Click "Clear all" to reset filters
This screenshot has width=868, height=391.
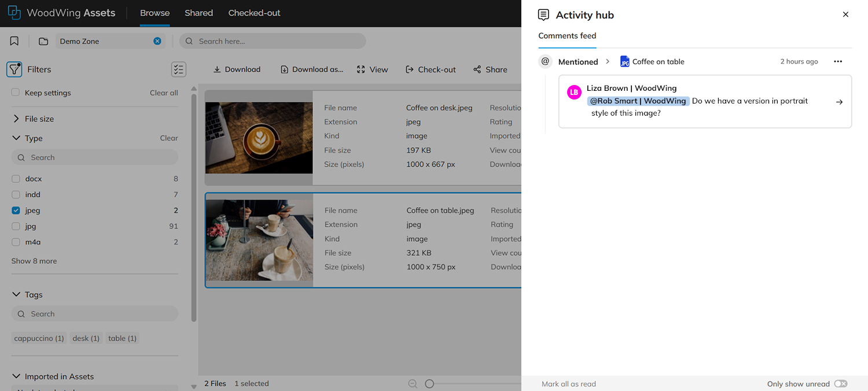(x=164, y=93)
